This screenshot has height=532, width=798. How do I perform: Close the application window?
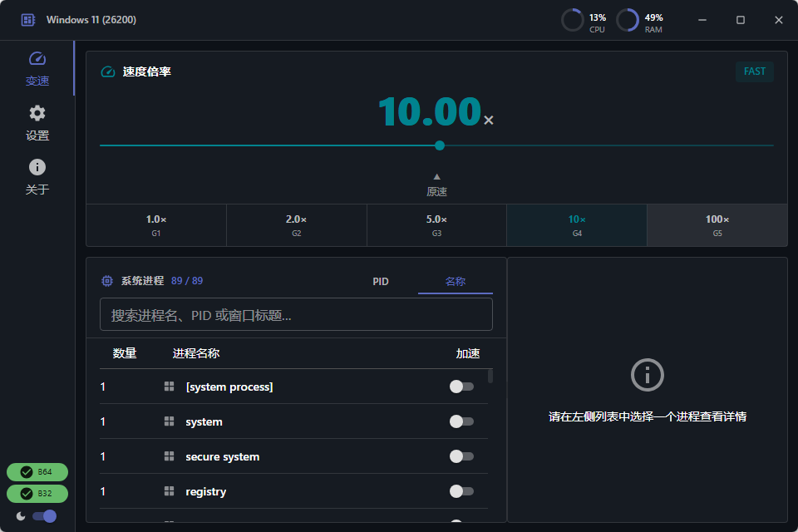779,20
